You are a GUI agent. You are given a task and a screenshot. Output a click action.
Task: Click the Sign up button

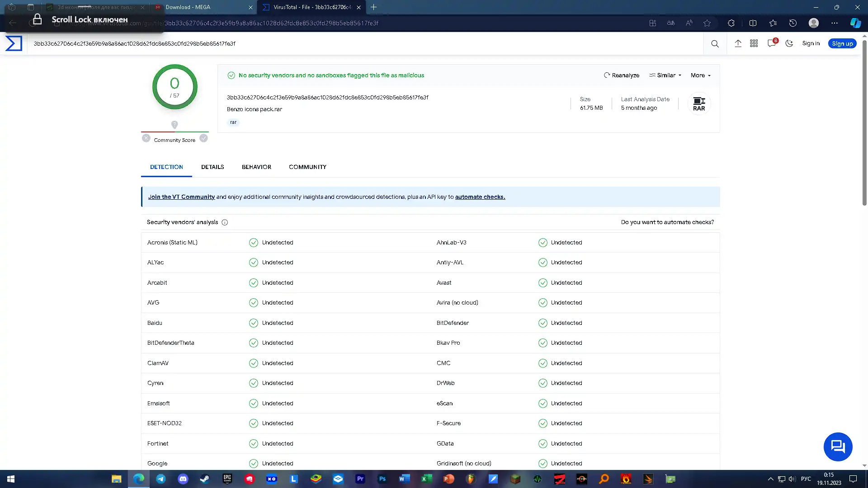coord(842,43)
